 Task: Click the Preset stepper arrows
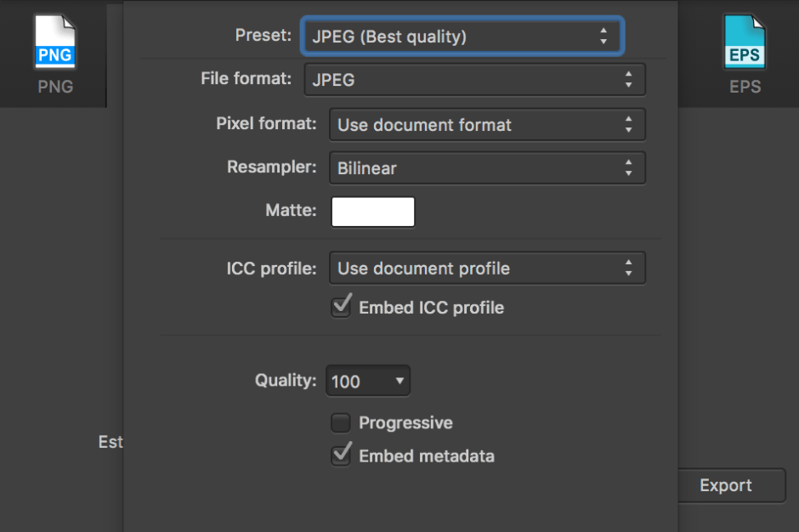(x=603, y=37)
